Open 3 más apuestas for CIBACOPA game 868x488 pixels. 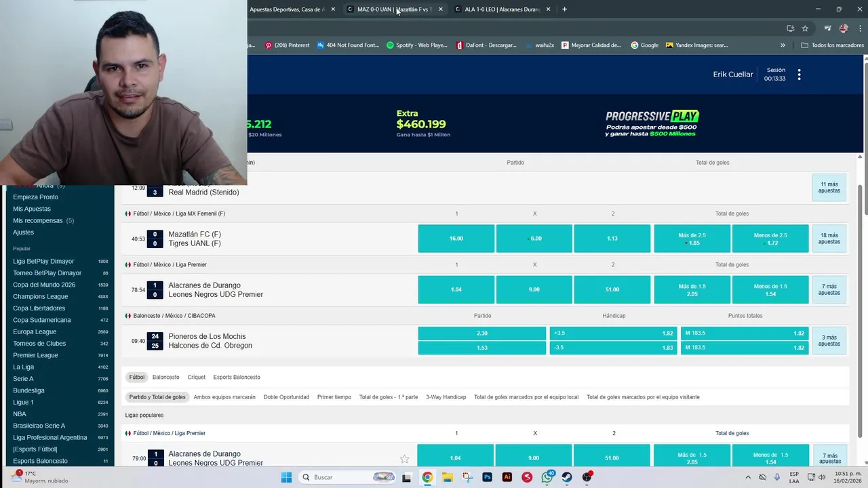829,340
